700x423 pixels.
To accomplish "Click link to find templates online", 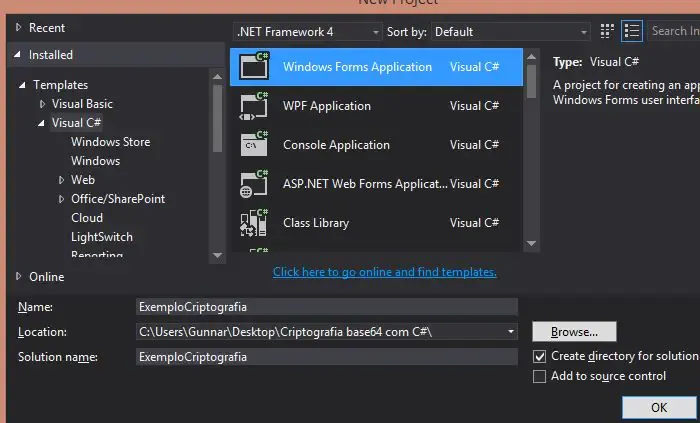I will click(384, 272).
